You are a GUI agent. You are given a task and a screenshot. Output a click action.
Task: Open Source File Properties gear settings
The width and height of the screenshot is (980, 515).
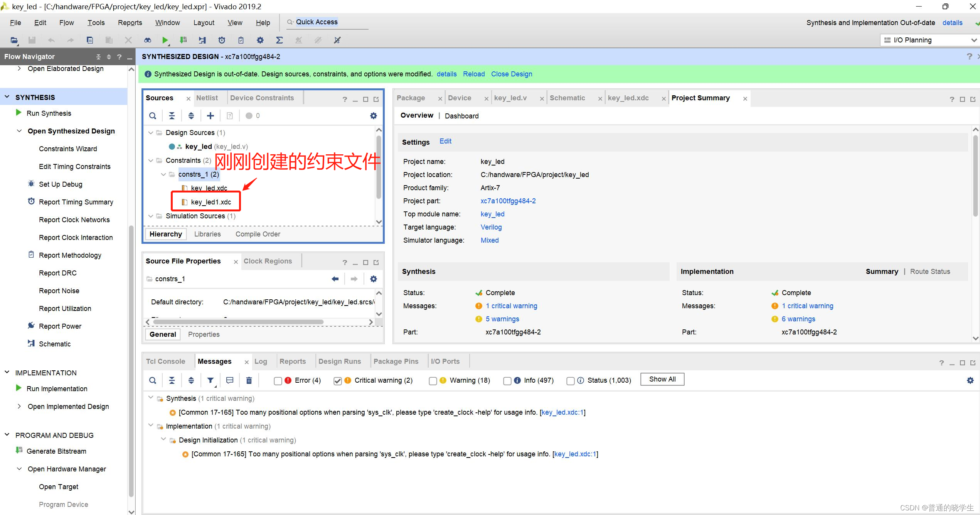click(x=374, y=279)
